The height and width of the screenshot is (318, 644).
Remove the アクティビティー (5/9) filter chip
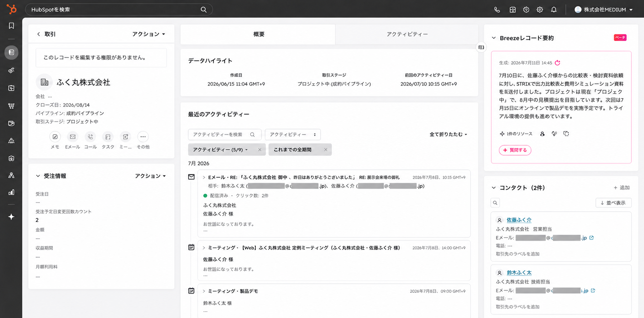(260, 150)
